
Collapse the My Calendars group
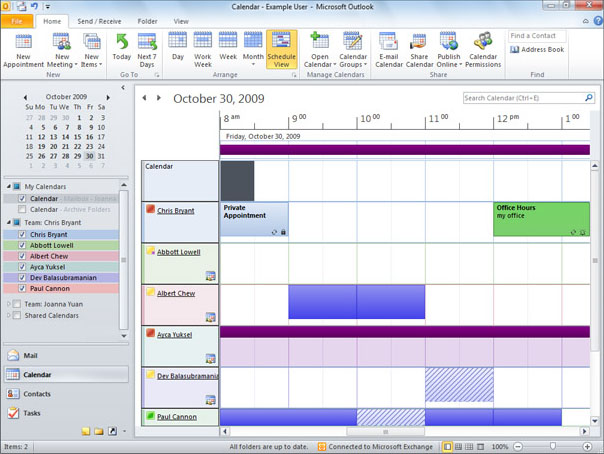[9, 186]
